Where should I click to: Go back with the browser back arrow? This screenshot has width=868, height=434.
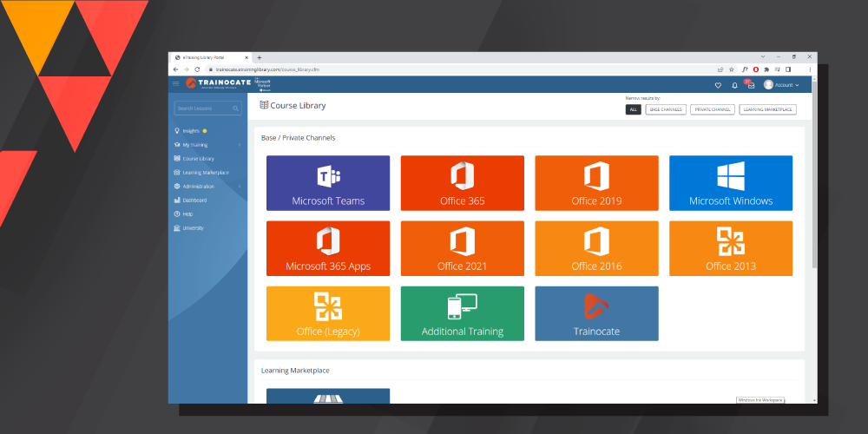pyautogui.click(x=175, y=69)
